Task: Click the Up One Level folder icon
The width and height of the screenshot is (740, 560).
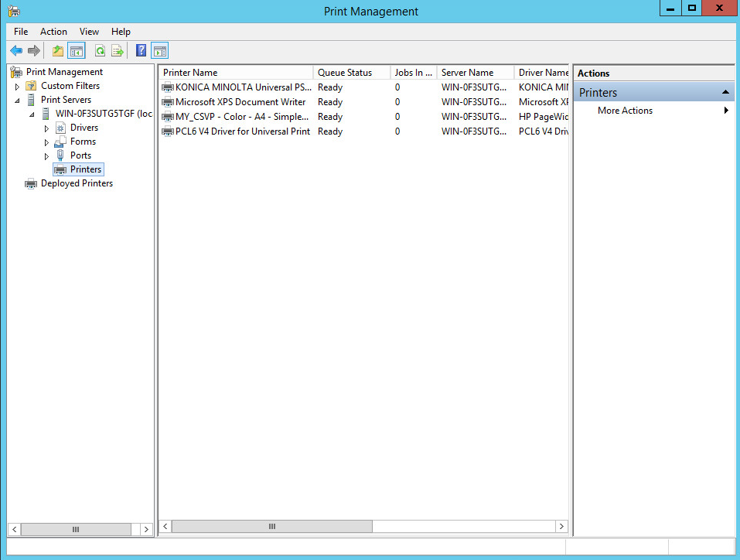Action: coord(57,50)
